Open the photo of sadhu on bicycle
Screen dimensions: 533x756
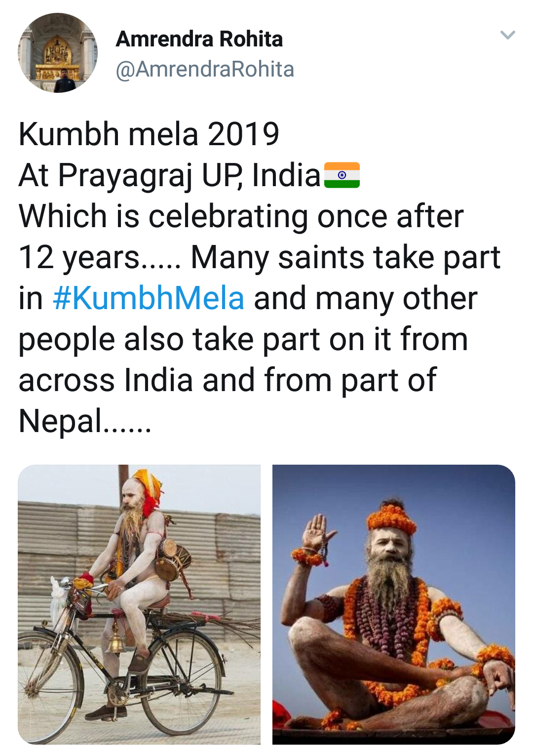pyautogui.click(x=139, y=604)
